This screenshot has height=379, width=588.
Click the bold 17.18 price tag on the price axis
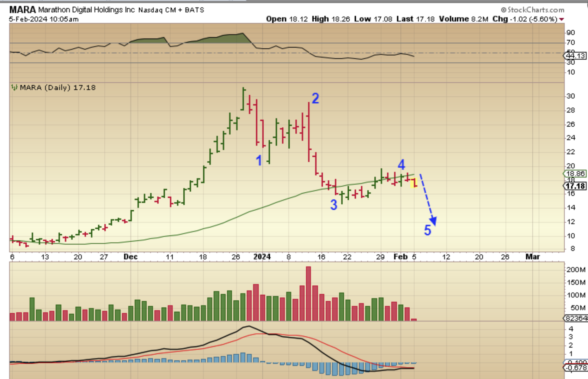click(x=575, y=186)
